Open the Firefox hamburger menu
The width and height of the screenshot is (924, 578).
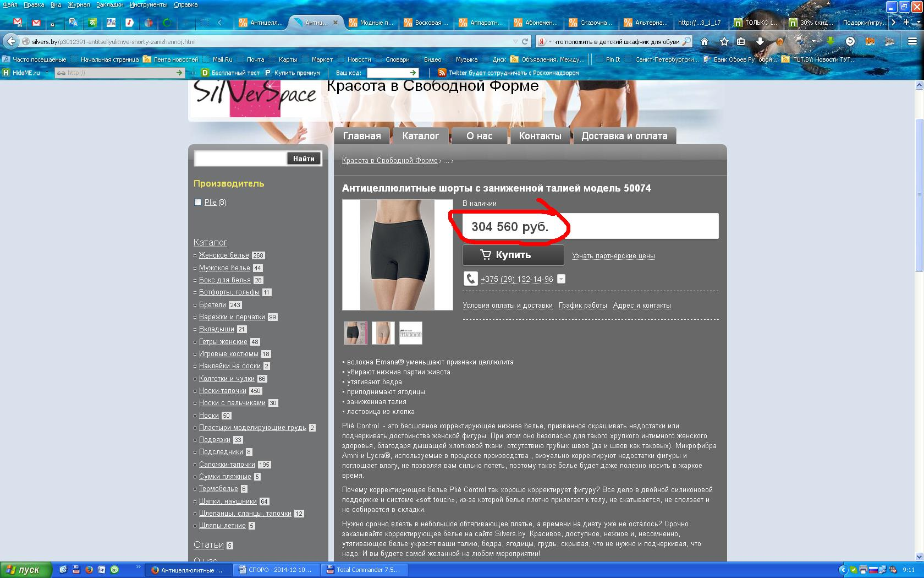911,41
